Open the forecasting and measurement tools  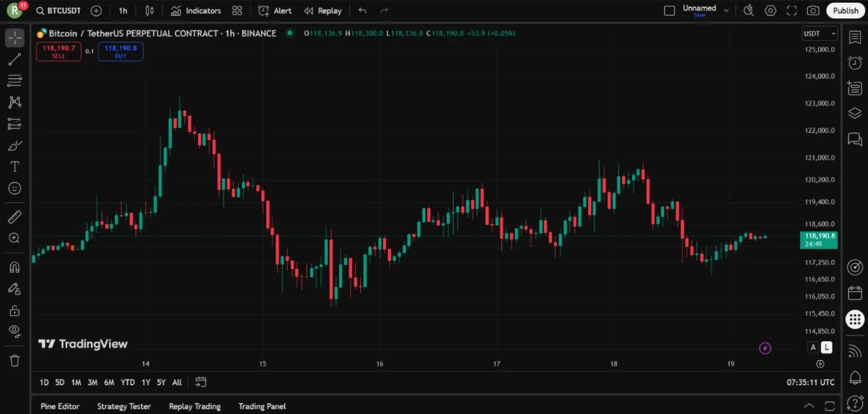pyautogui.click(x=15, y=124)
